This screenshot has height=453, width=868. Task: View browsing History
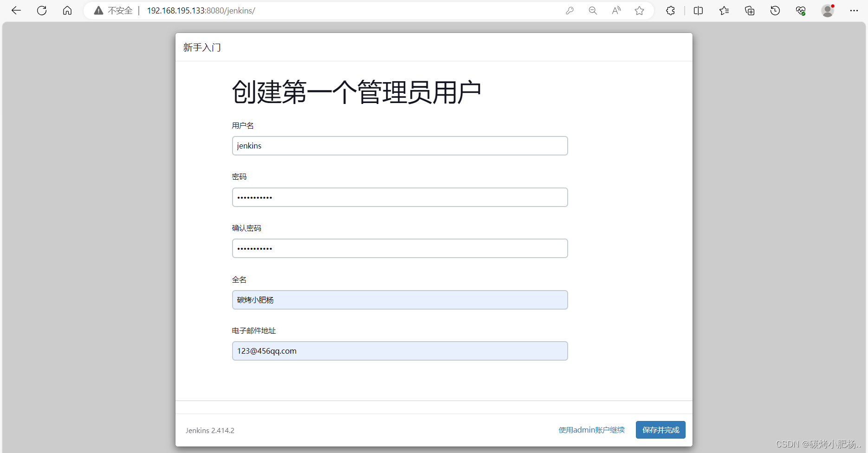click(x=775, y=10)
